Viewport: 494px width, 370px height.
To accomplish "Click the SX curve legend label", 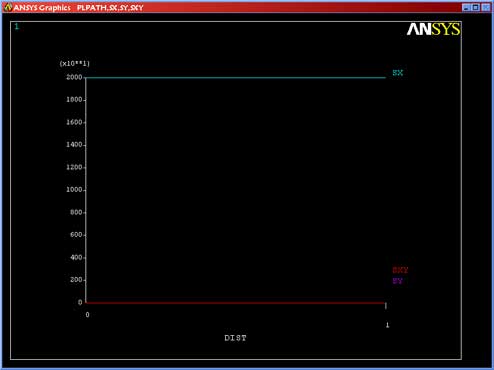I will (397, 73).
